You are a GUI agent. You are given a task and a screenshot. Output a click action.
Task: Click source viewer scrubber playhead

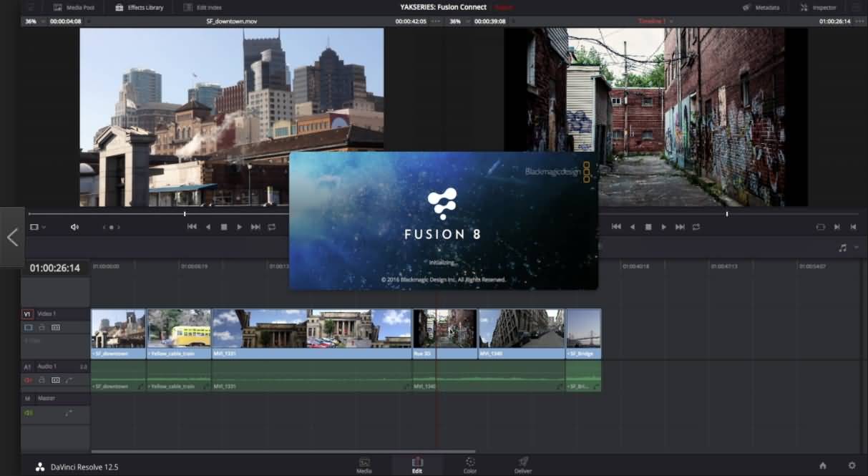[185, 213]
